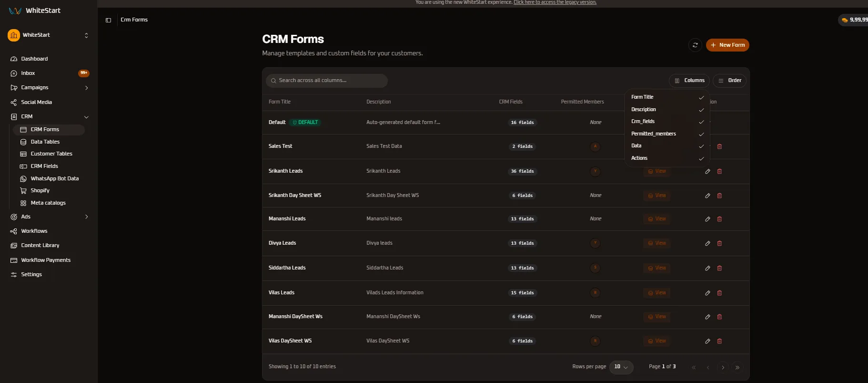The height and width of the screenshot is (383, 868).
Task: Open the Order button
Action: 729,81
